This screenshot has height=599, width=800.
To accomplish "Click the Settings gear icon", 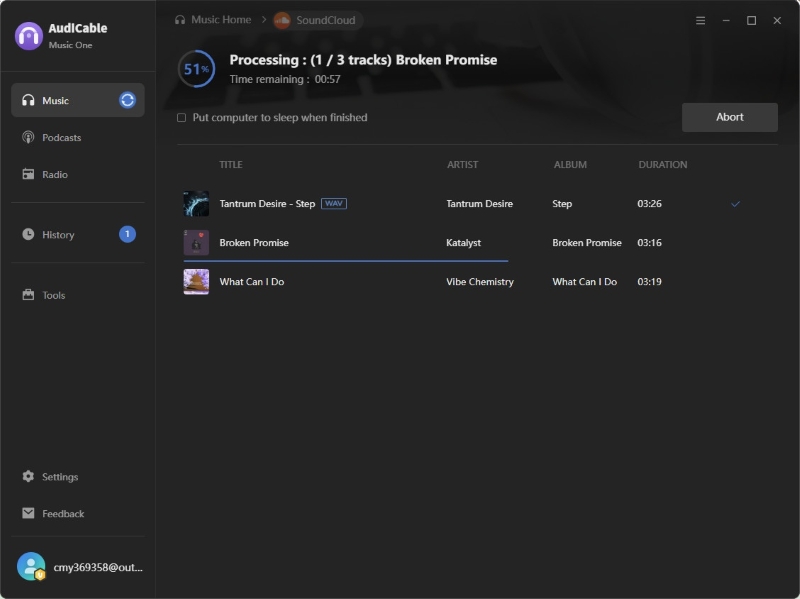I will [x=28, y=476].
